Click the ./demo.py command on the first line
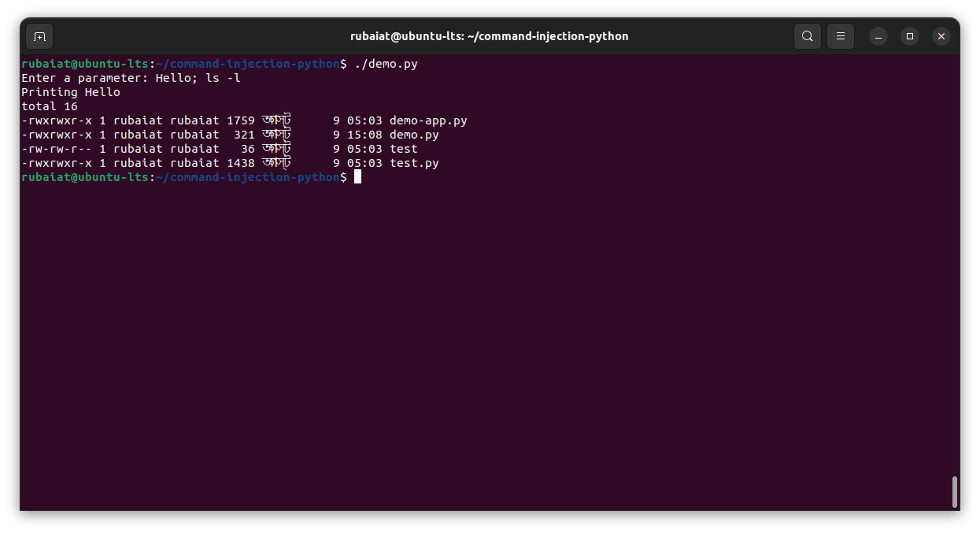This screenshot has height=533, width=980. (x=386, y=64)
